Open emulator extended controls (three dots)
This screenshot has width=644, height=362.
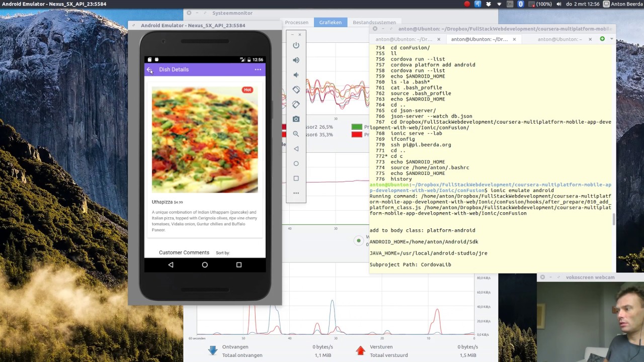tap(296, 193)
